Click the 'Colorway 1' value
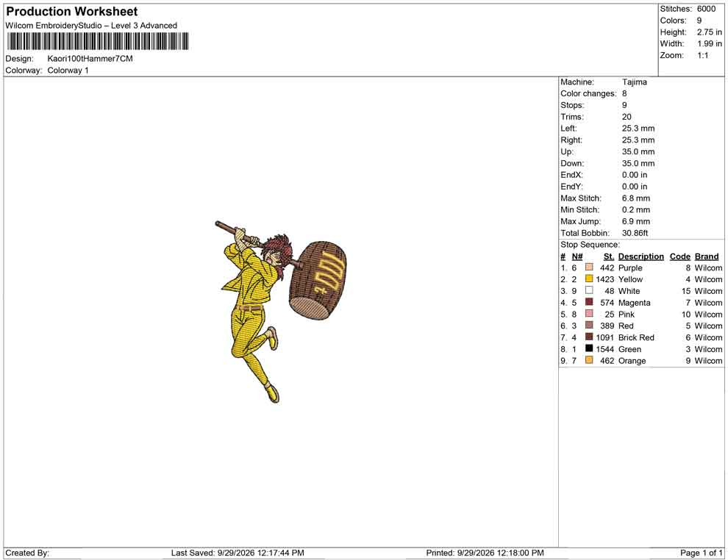This screenshot has height=560, width=728. coord(68,71)
